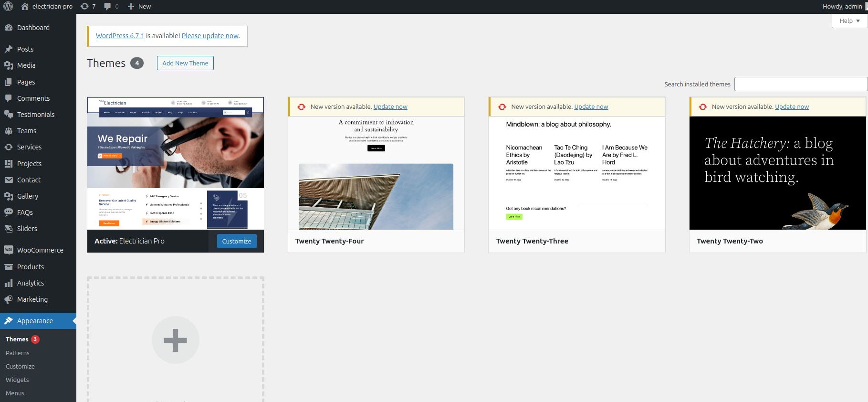Click the FAQs chat icon

(9, 212)
